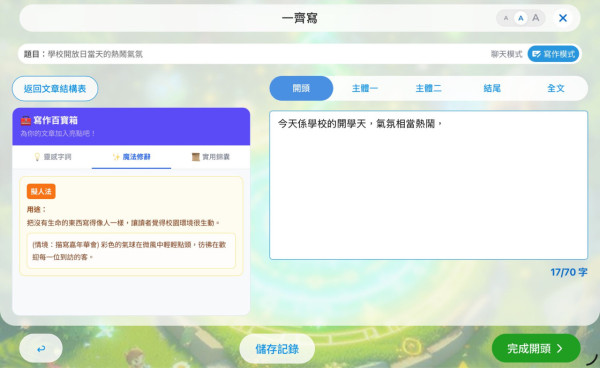Image resolution: width=600 pixels, height=368 pixels.
Task: Click the topic text 學校開放日當天的熱鬧氣氛
Action: [x=95, y=54]
